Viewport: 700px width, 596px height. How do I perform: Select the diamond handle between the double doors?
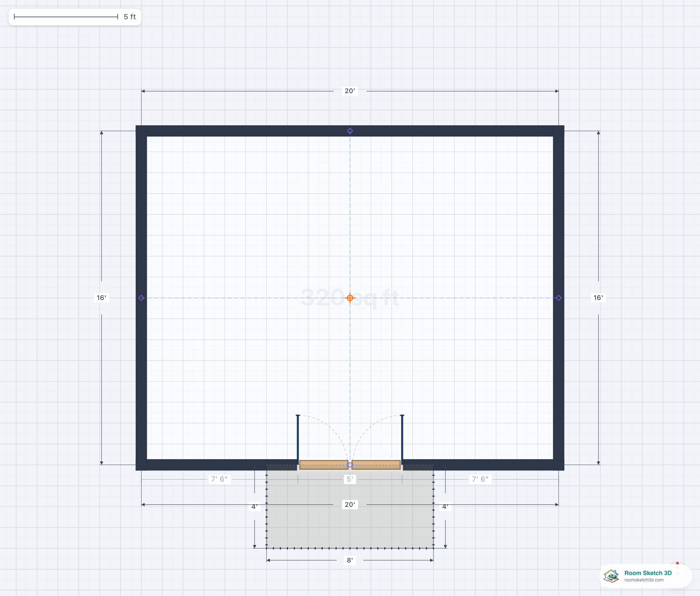pos(350,465)
